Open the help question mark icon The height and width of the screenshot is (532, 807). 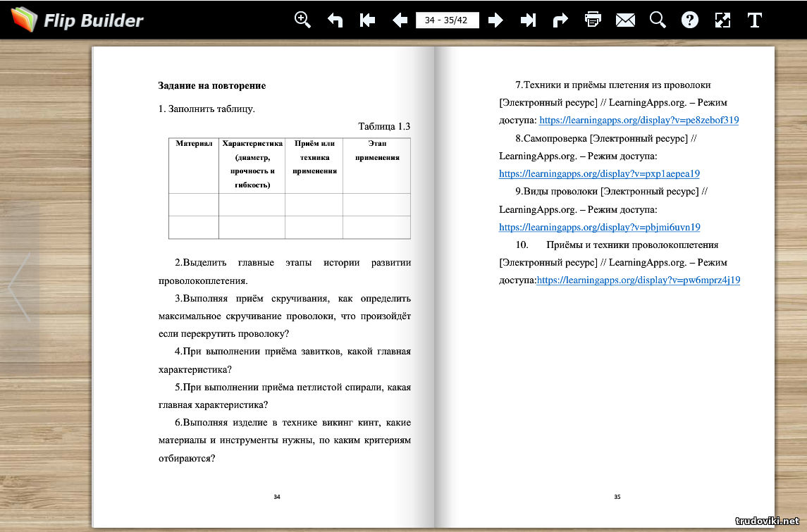(690, 20)
